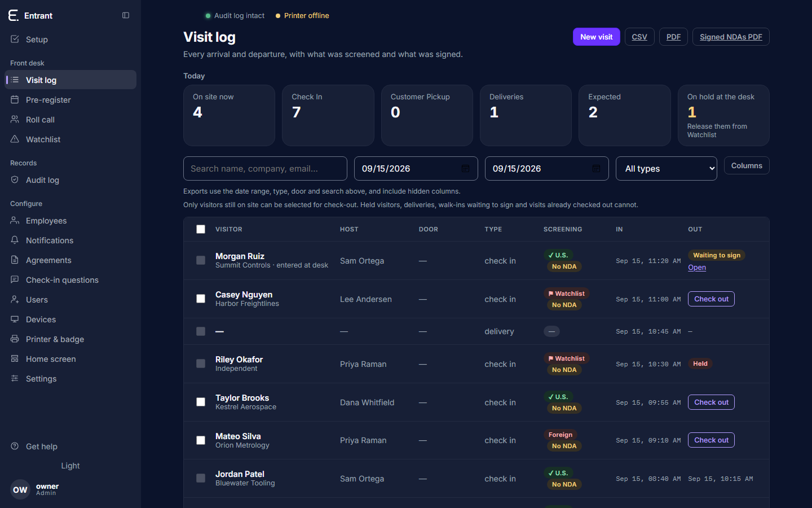Go to the Users page

coord(70,300)
